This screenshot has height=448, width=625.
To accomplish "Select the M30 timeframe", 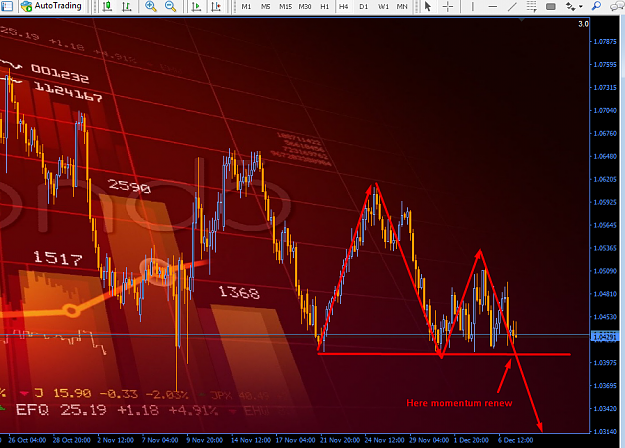I will click(305, 6).
